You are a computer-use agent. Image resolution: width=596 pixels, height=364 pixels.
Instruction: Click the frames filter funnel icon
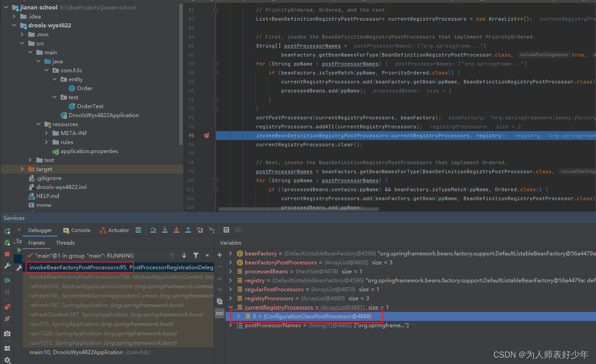coord(196,255)
